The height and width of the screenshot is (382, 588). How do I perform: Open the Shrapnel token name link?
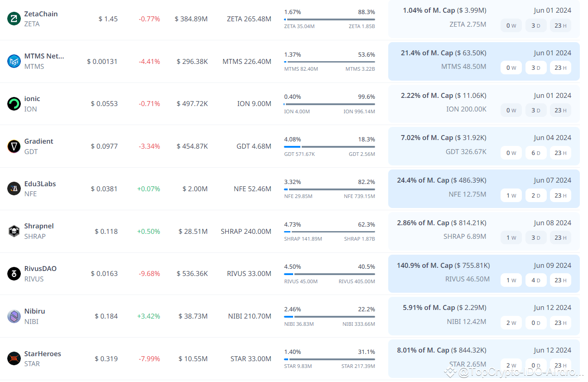[x=39, y=226]
